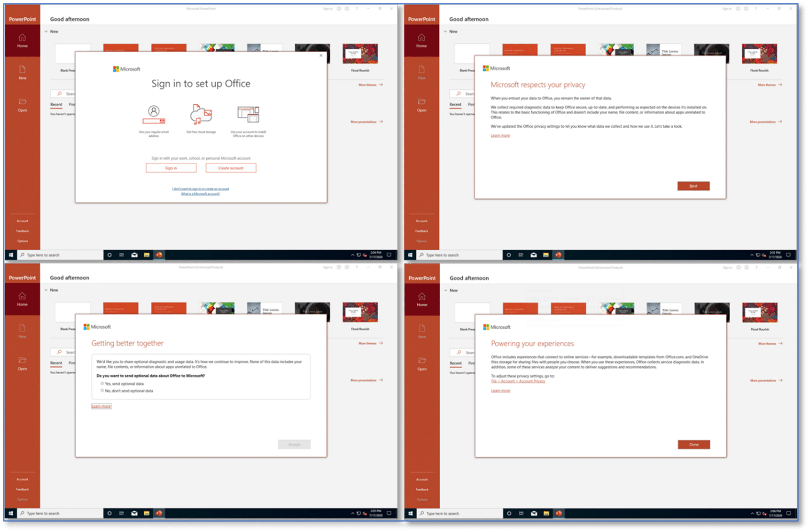Open More presentations in Powering your experiences screenshot

coord(766,381)
